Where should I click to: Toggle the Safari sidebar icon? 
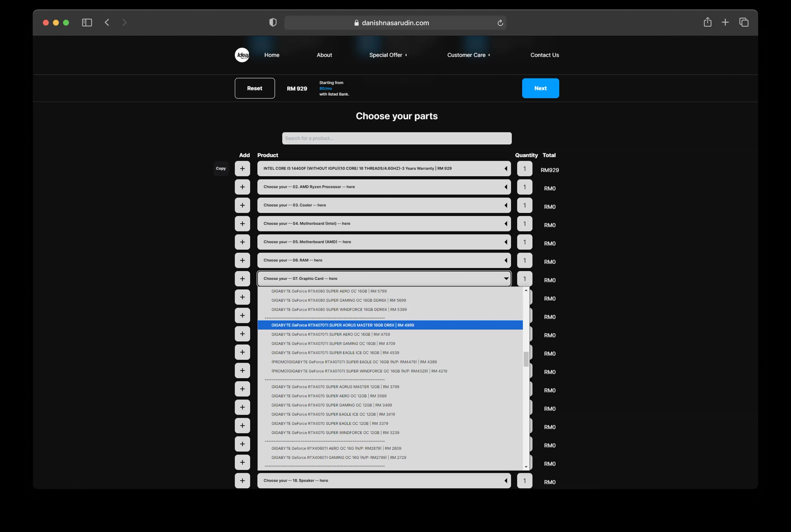pyautogui.click(x=87, y=22)
